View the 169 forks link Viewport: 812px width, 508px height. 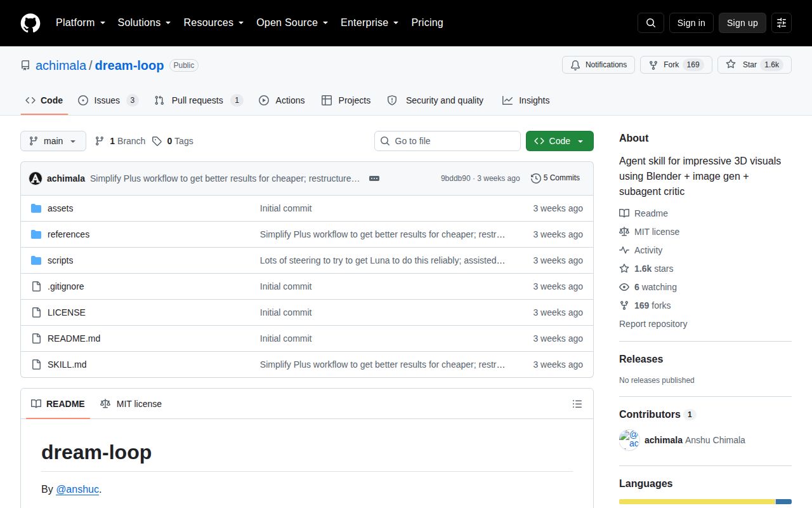click(645, 305)
